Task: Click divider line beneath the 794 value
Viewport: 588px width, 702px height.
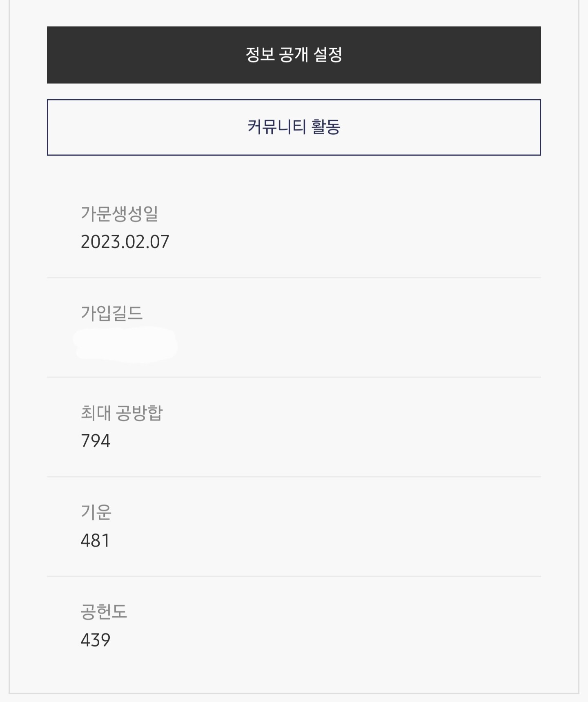Action: (x=294, y=477)
